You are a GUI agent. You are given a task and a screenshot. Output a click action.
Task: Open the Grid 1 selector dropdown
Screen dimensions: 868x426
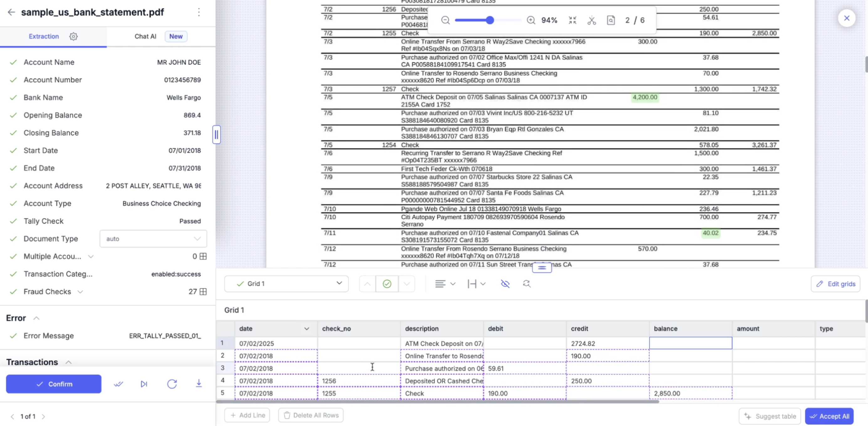pos(286,284)
